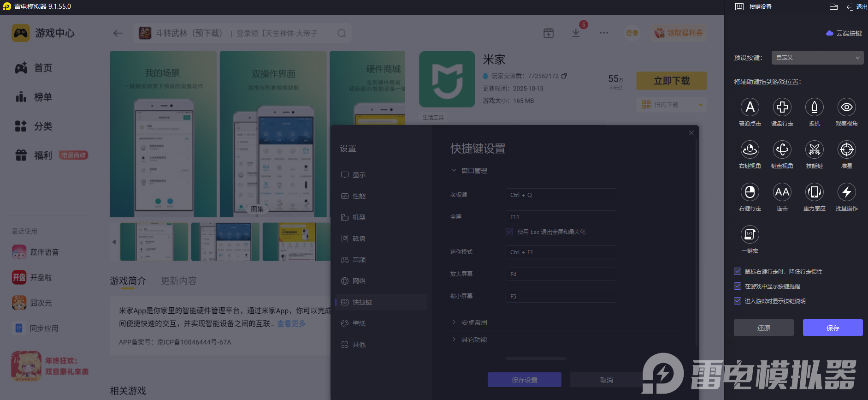Open 分类 in the game center sidebar

(x=34, y=126)
